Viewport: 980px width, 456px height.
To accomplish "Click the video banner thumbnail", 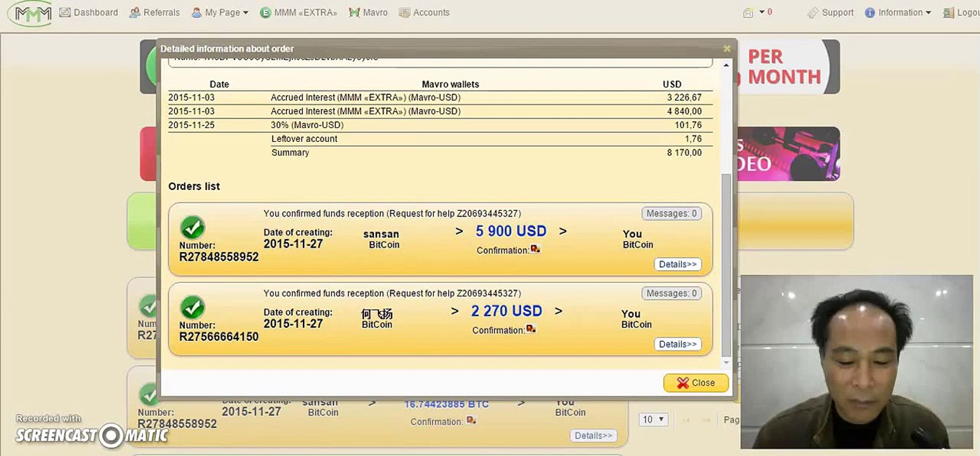I will [788, 154].
